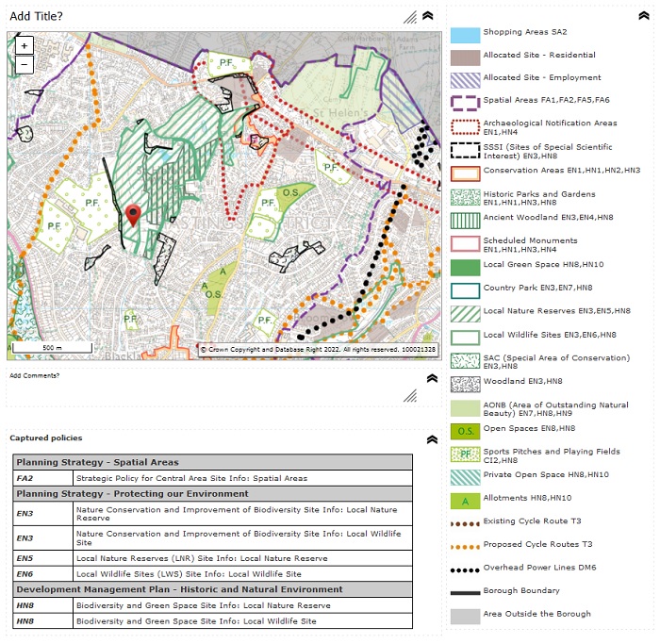This screenshot has height=644, width=660.
Task: Click Scheduled Monuments pink outline icon
Action: (x=465, y=244)
